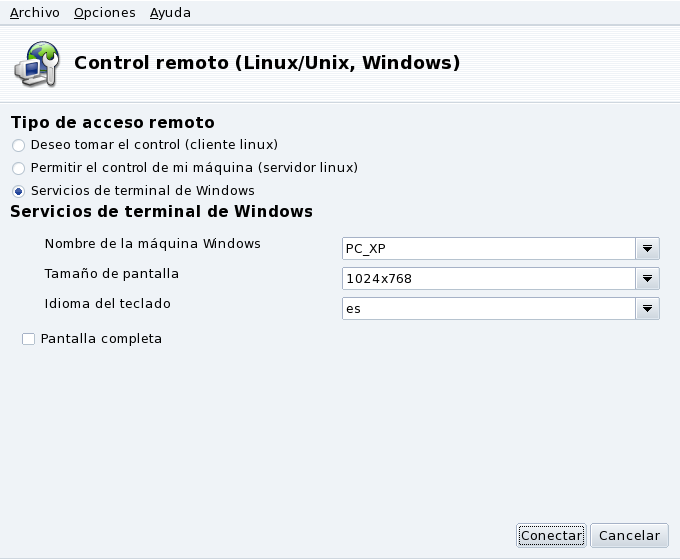The width and height of the screenshot is (680, 560).
Task: Expand the keyboard language dropdown arrow
Action: coord(647,309)
